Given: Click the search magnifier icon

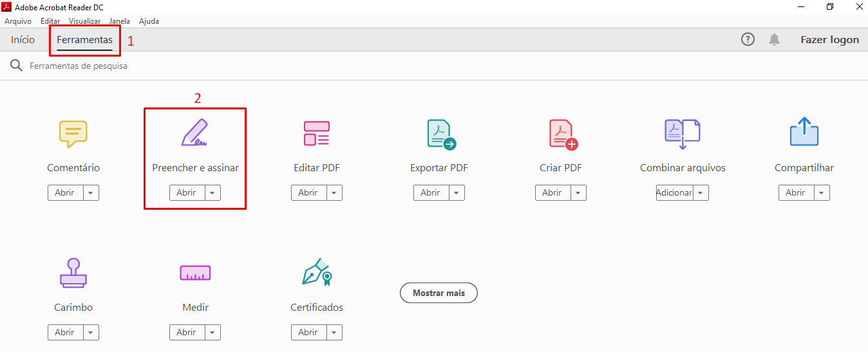Looking at the screenshot, I should coord(16,66).
